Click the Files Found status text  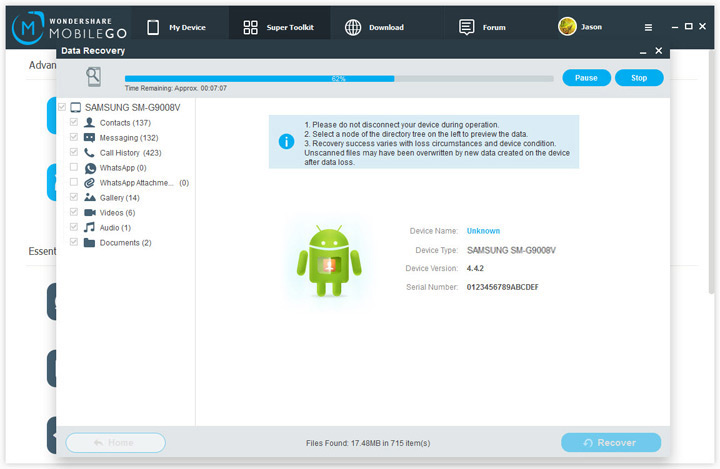click(368, 443)
